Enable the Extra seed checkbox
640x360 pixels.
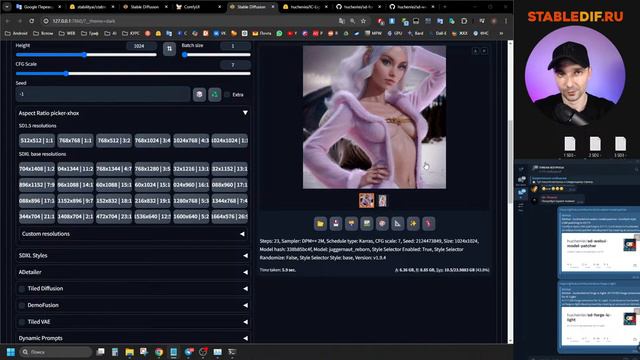(227, 95)
